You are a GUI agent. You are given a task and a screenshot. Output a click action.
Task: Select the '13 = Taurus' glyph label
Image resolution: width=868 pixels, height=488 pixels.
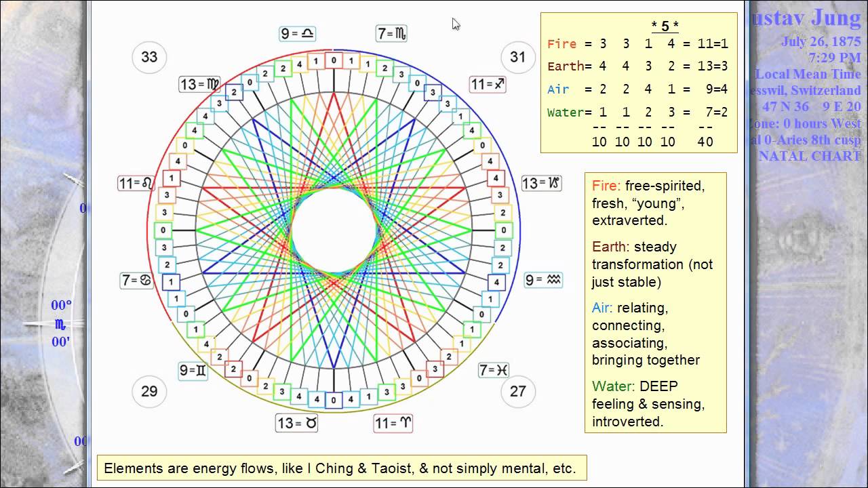tap(297, 423)
